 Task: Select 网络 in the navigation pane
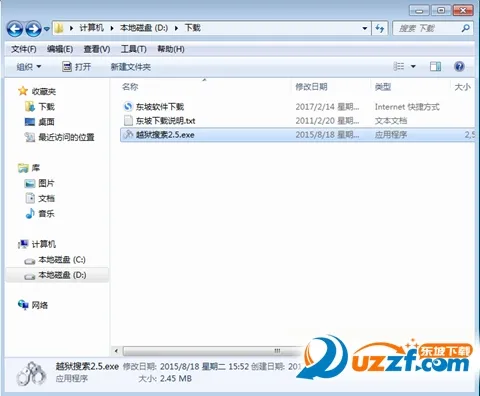(40, 305)
